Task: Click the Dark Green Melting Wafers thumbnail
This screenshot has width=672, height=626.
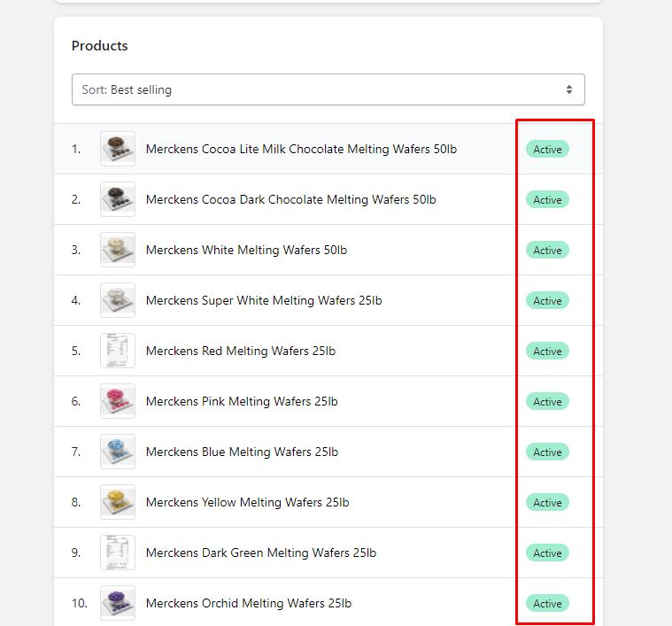Action: (x=118, y=553)
